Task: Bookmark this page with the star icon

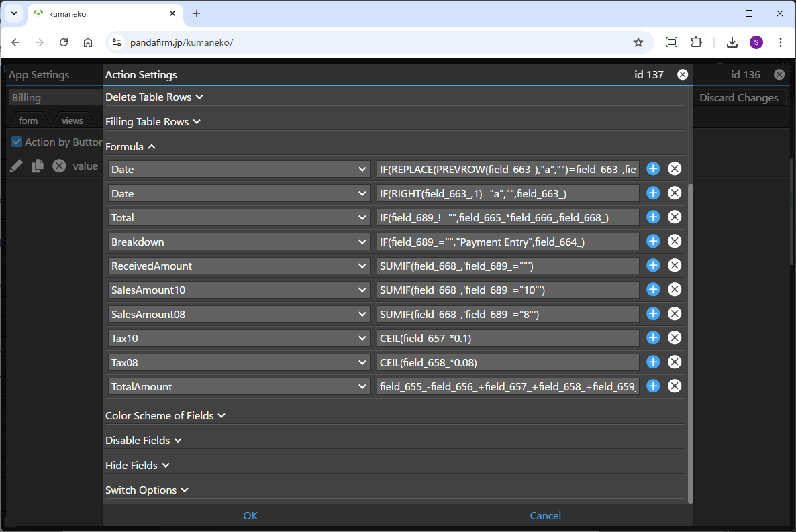Action: [x=638, y=42]
